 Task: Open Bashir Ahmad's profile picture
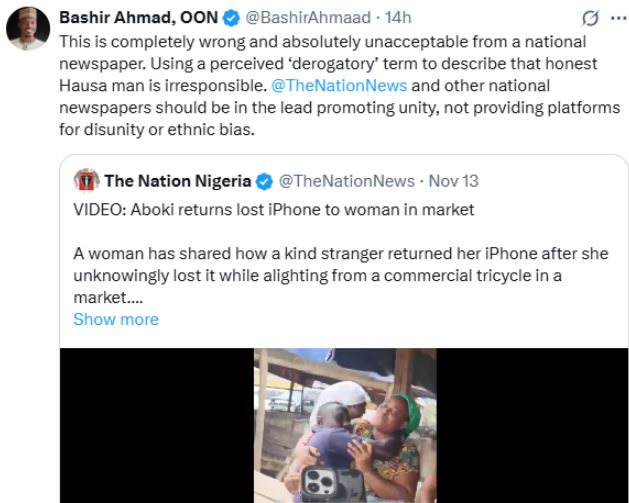(28, 31)
